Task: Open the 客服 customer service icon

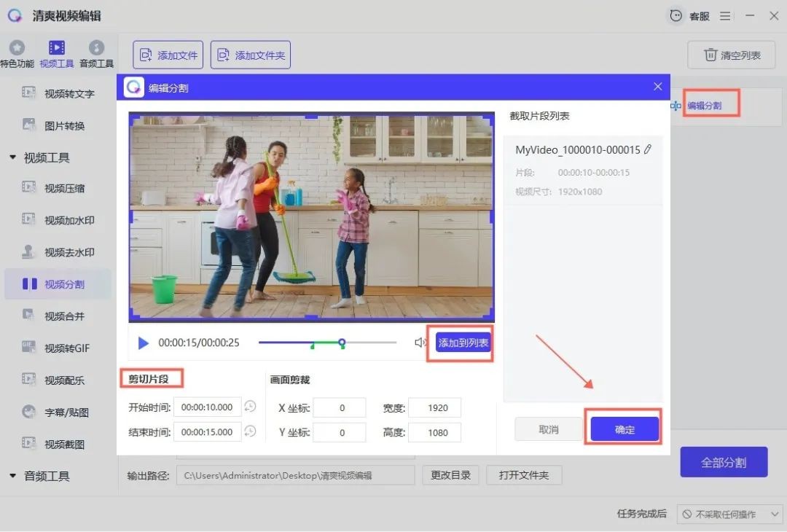Action: click(677, 16)
